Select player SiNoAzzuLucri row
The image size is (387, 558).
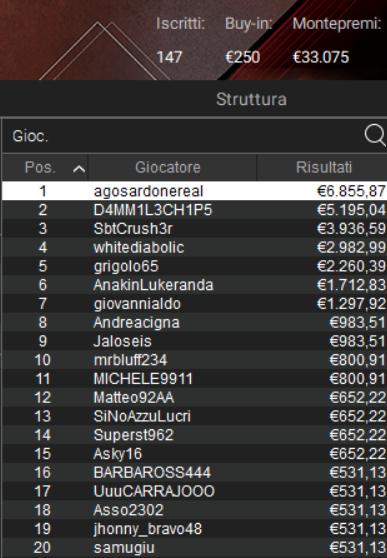click(x=194, y=416)
